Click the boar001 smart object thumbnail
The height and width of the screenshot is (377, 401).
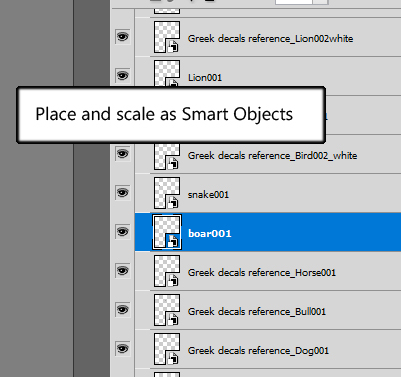pos(167,232)
